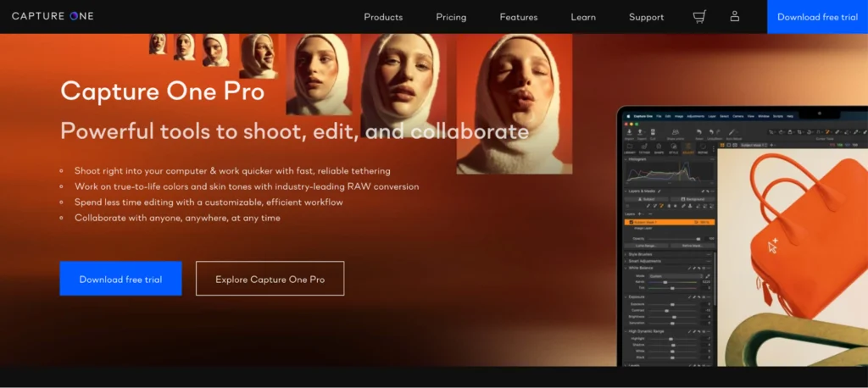Expand the Style Brushes panel
This screenshot has height=388, width=868.
626,255
